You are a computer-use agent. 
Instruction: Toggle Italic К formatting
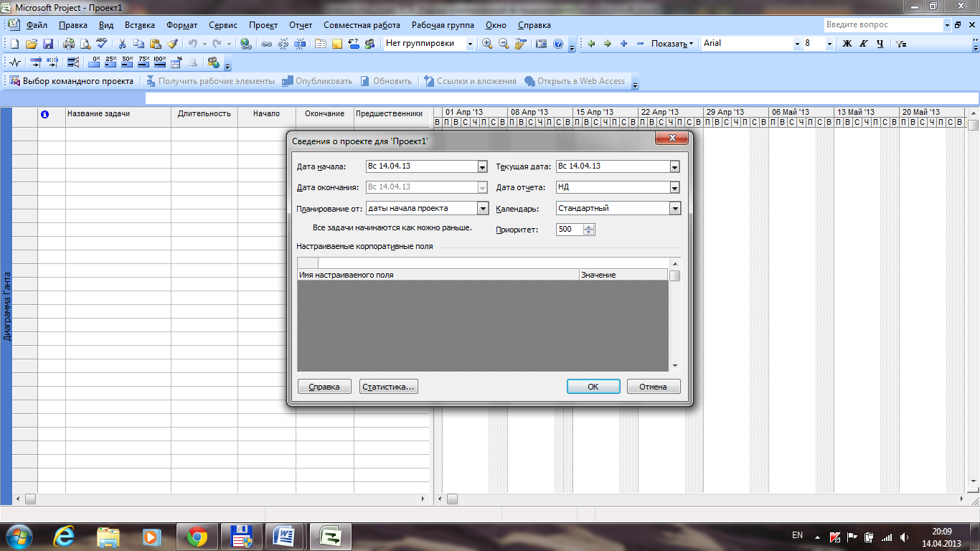[x=863, y=44]
